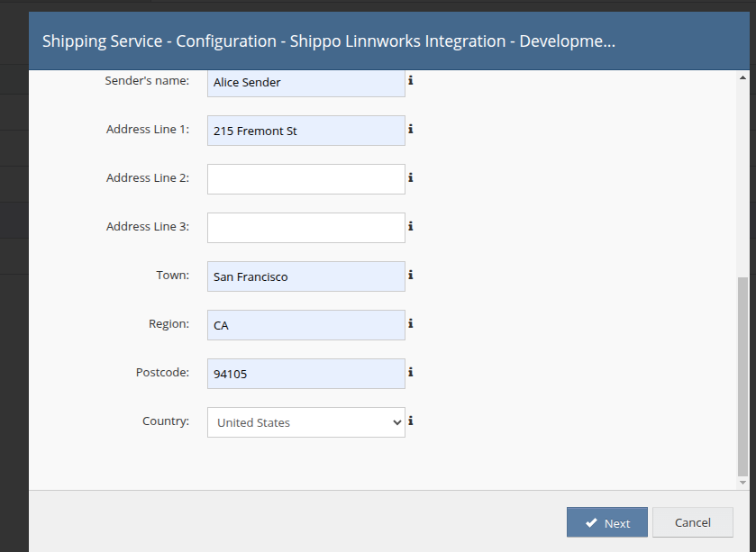Click the scrollbar down arrow
Screen dimensions: 756x552
742,482
